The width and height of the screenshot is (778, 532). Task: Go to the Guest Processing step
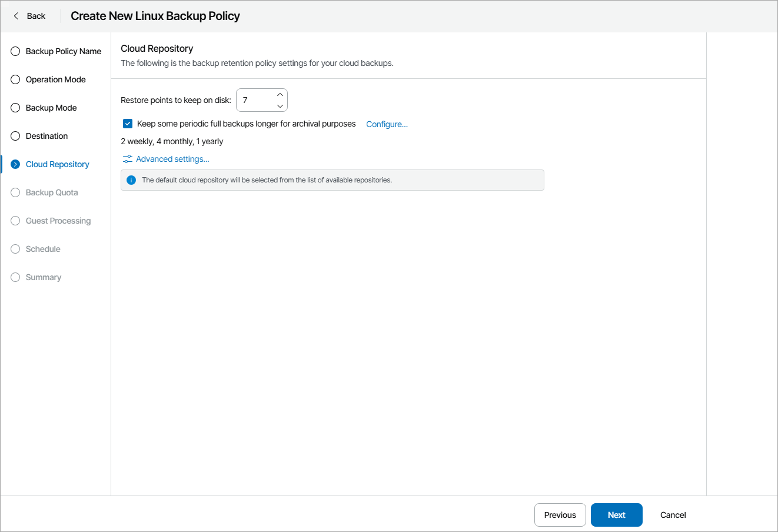[x=58, y=221]
